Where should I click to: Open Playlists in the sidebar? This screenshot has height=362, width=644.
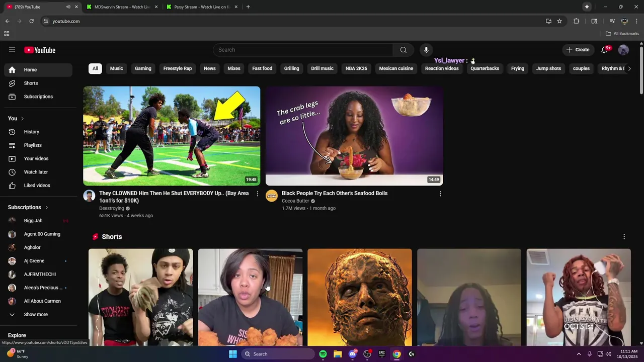click(x=38, y=145)
